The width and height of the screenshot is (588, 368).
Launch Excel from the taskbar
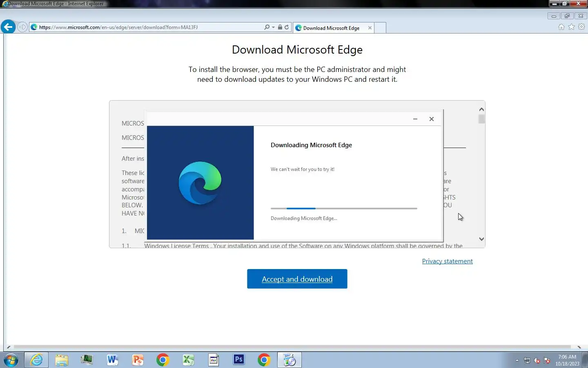[x=188, y=360]
